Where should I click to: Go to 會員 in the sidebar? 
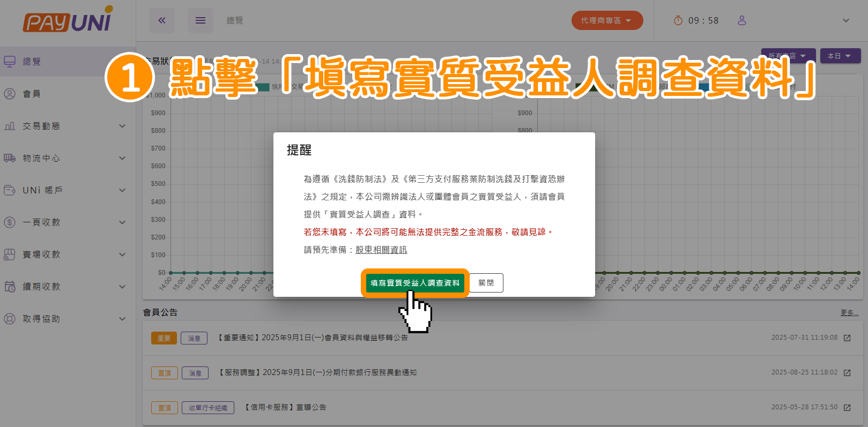(x=32, y=94)
